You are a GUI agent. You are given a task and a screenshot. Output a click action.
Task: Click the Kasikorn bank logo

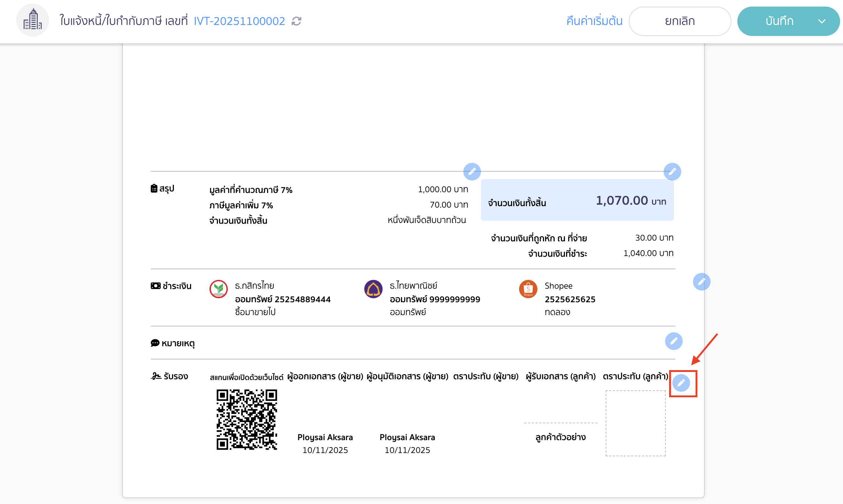tap(219, 289)
